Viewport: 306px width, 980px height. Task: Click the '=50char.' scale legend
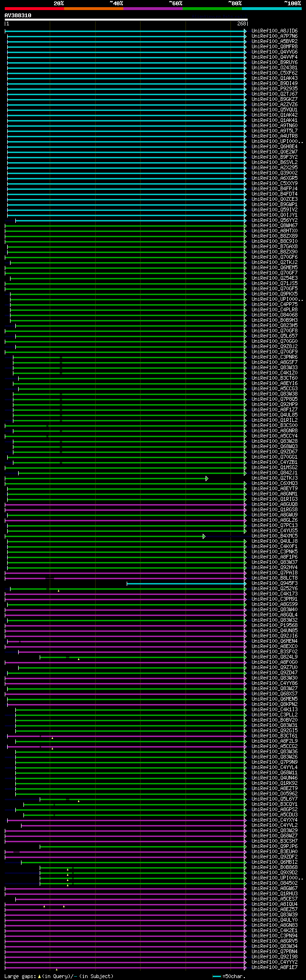[229, 976]
